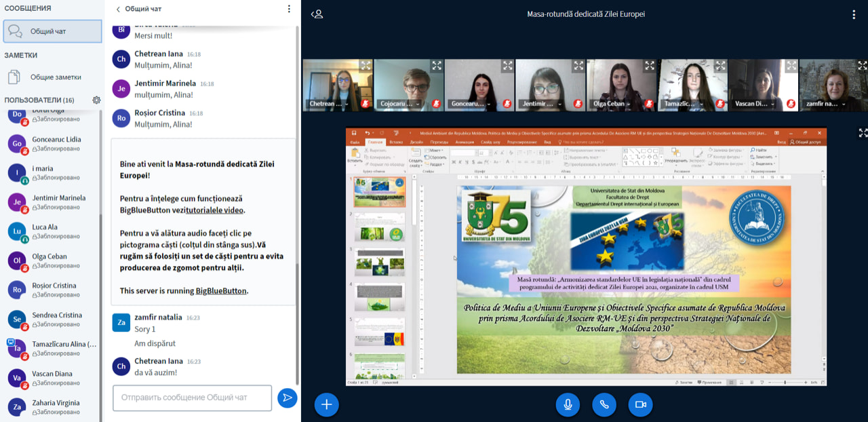Follow the tutorialele video link
The height and width of the screenshot is (422, 868).
point(215,210)
